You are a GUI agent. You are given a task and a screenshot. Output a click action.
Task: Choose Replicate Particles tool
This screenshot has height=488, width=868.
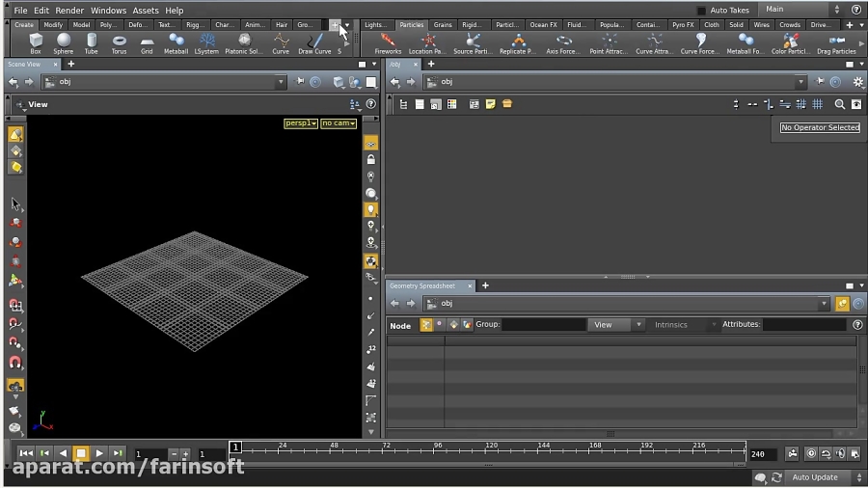(x=518, y=43)
